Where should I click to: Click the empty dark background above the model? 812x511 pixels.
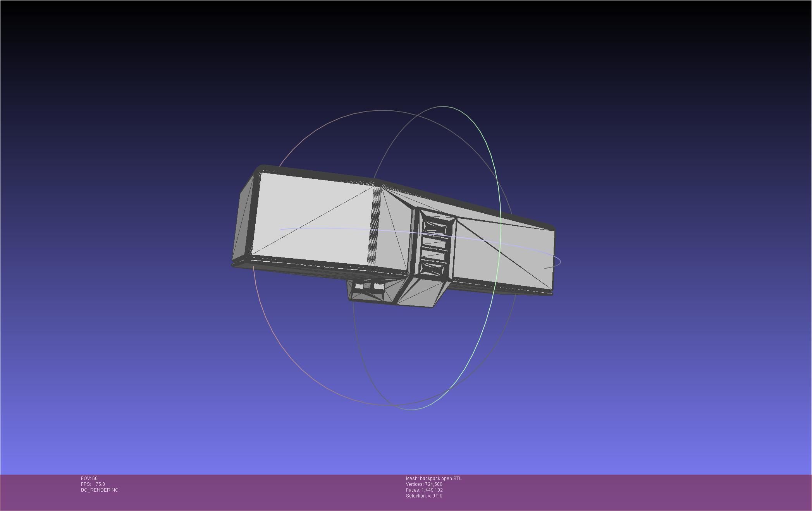click(x=387, y=58)
